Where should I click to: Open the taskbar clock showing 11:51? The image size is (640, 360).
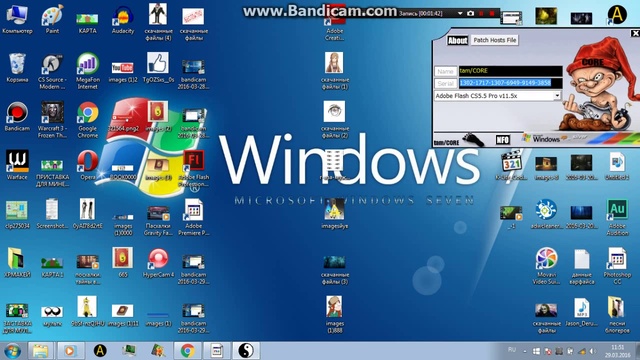618,351
